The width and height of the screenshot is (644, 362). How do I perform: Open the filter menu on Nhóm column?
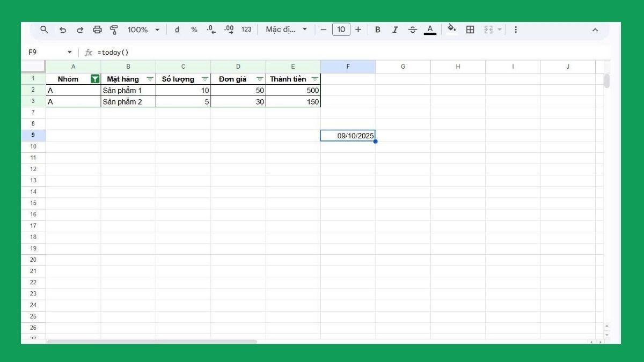(x=94, y=79)
